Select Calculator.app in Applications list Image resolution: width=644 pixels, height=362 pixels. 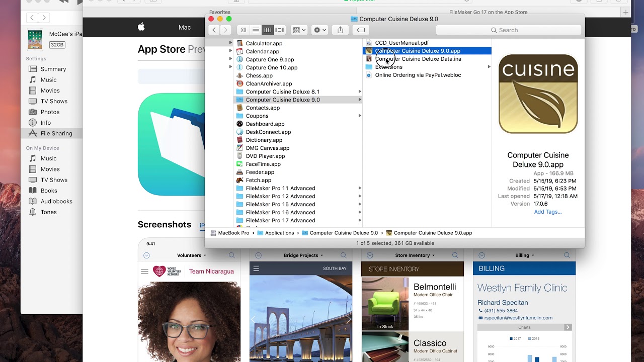click(x=264, y=43)
